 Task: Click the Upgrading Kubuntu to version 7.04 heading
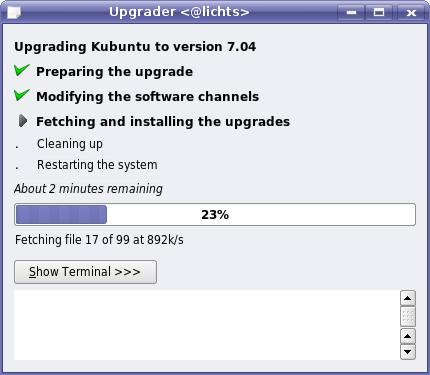(x=135, y=47)
